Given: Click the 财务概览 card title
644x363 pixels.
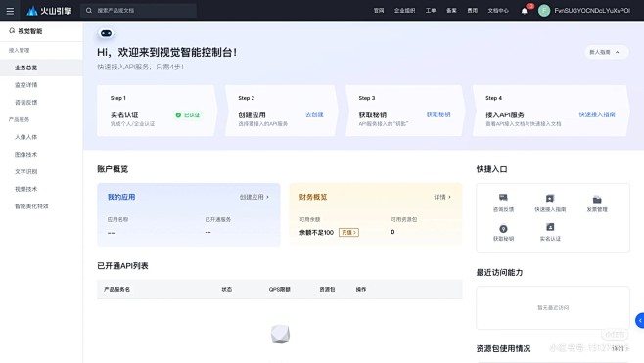Looking at the screenshot, I should click(x=313, y=197).
